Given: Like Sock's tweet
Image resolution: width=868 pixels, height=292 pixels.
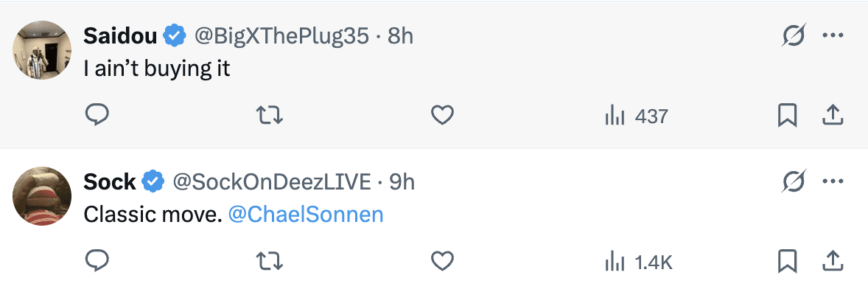Looking at the screenshot, I should click(x=442, y=260).
